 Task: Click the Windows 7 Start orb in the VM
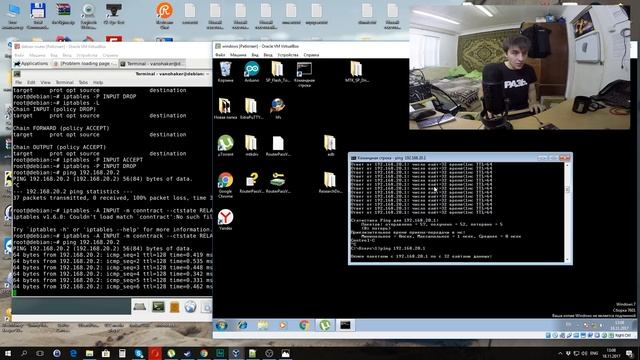click(222, 325)
